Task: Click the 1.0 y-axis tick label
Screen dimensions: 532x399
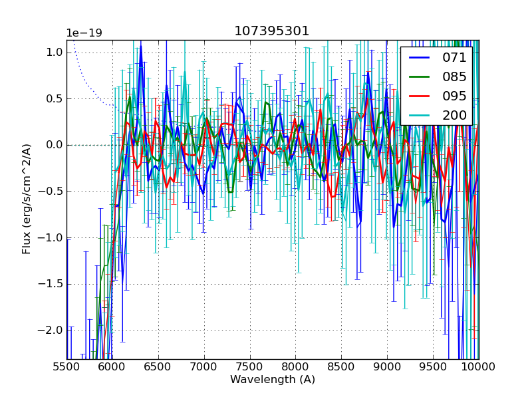Action: click(54, 52)
